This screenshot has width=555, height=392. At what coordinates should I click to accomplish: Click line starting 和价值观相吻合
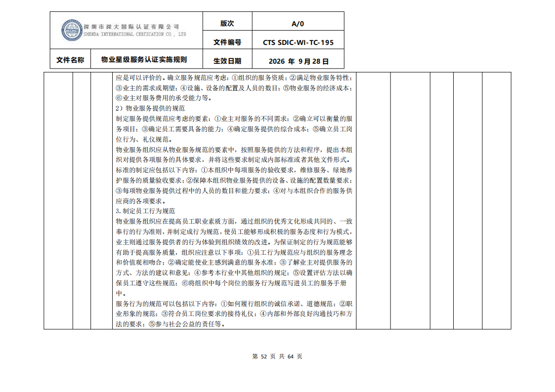point(234,262)
